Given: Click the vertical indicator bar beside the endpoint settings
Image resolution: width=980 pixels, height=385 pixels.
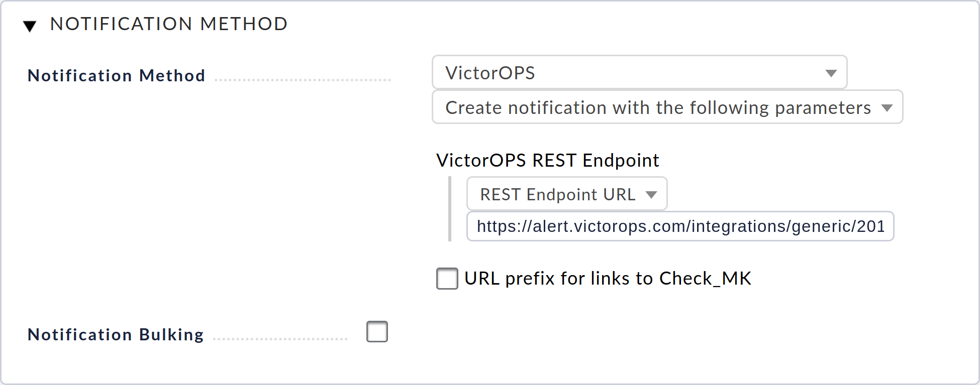Looking at the screenshot, I should (451, 208).
